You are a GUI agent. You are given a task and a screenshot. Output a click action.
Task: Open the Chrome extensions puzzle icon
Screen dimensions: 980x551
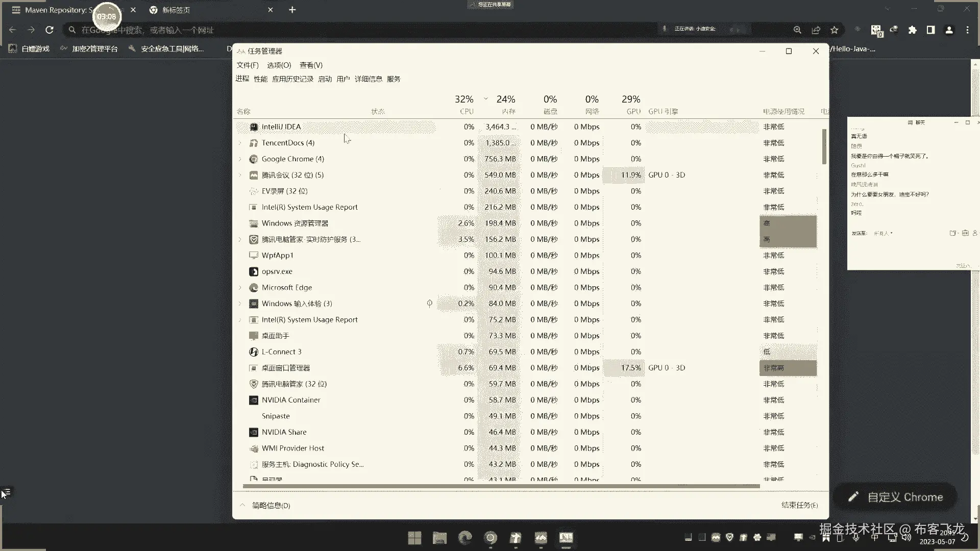pyautogui.click(x=912, y=30)
